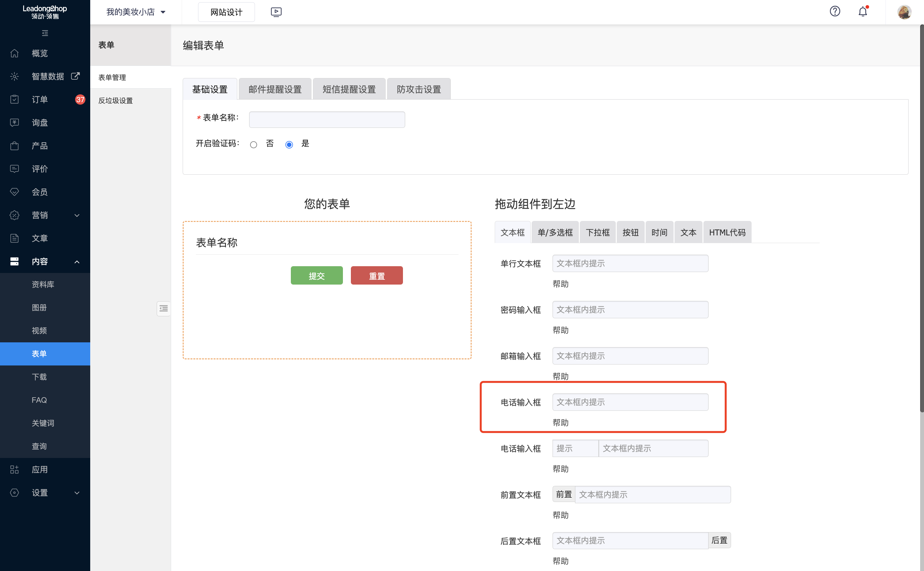This screenshot has width=924, height=571.
Task: Open the 评价 reviews section
Action: 39,169
